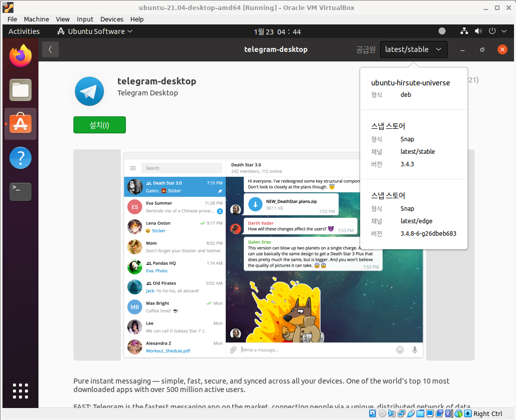Click the network icon in top bar
This screenshot has height=420, width=516.
[x=464, y=31]
